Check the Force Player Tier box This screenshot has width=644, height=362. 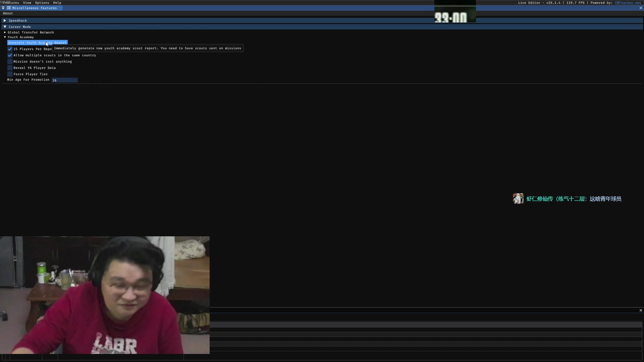pos(10,74)
